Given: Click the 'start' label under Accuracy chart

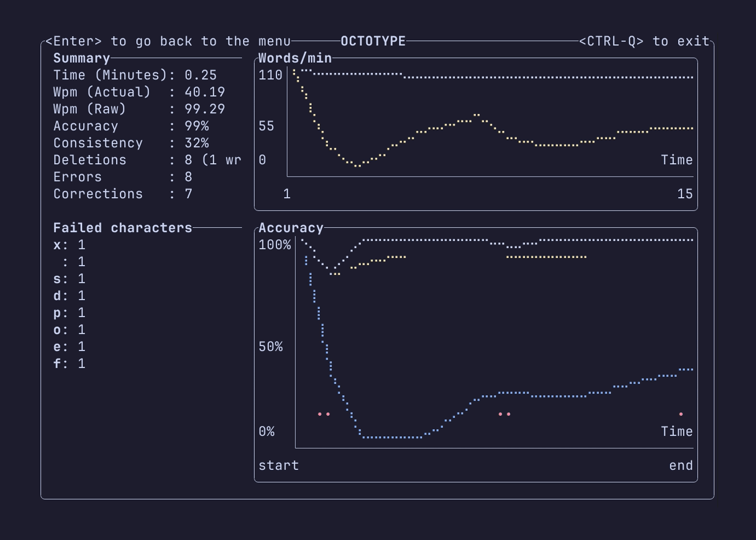Looking at the screenshot, I should [279, 465].
